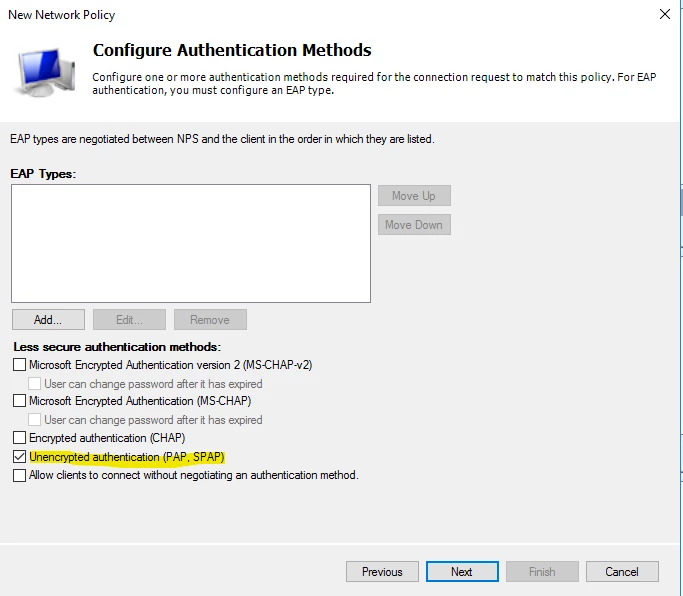The image size is (683, 596).
Task: Close the New Network Policy dialog
Action: click(x=665, y=14)
